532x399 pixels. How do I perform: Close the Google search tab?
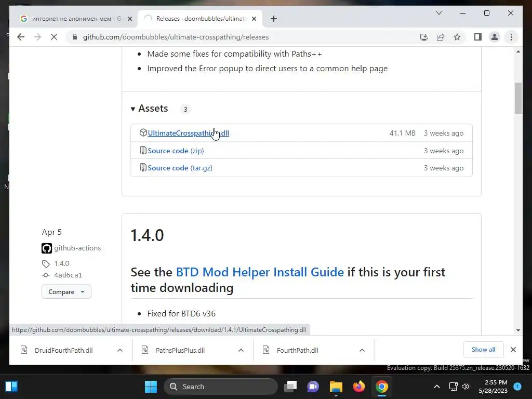point(129,19)
